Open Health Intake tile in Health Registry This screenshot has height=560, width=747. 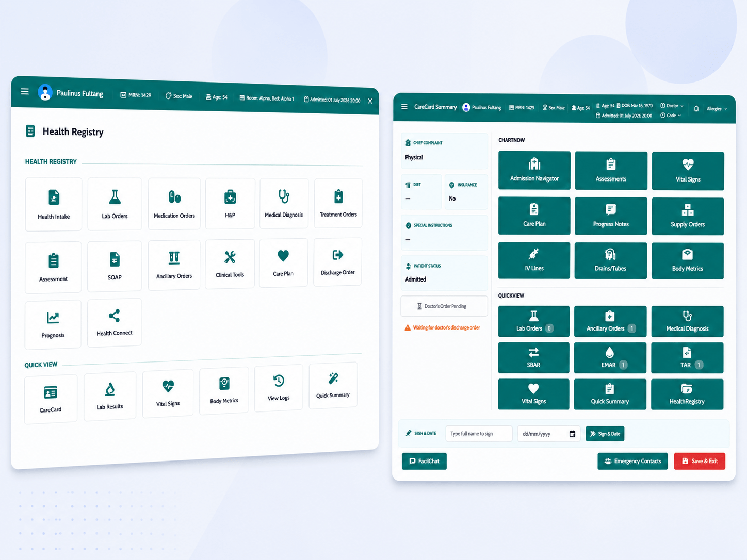point(54,205)
